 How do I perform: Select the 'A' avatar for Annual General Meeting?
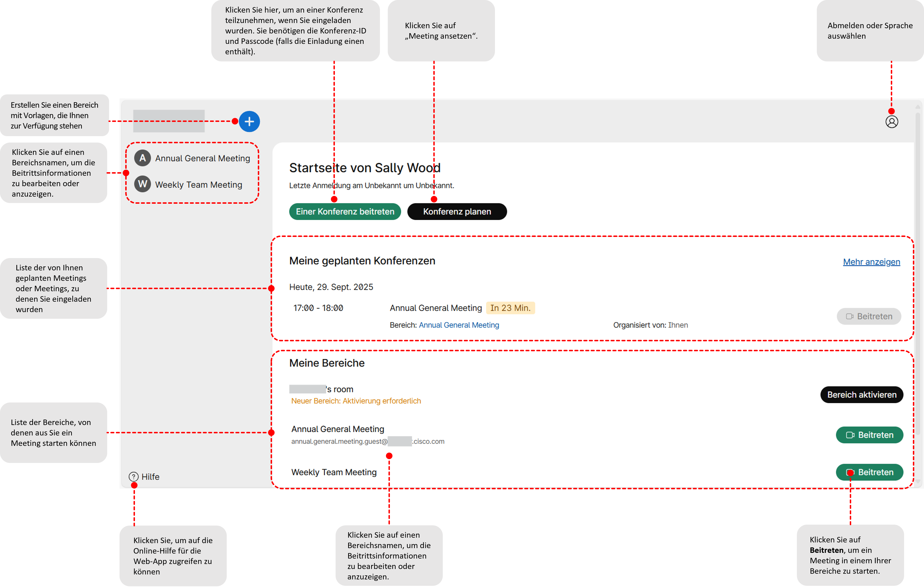[x=142, y=158]
